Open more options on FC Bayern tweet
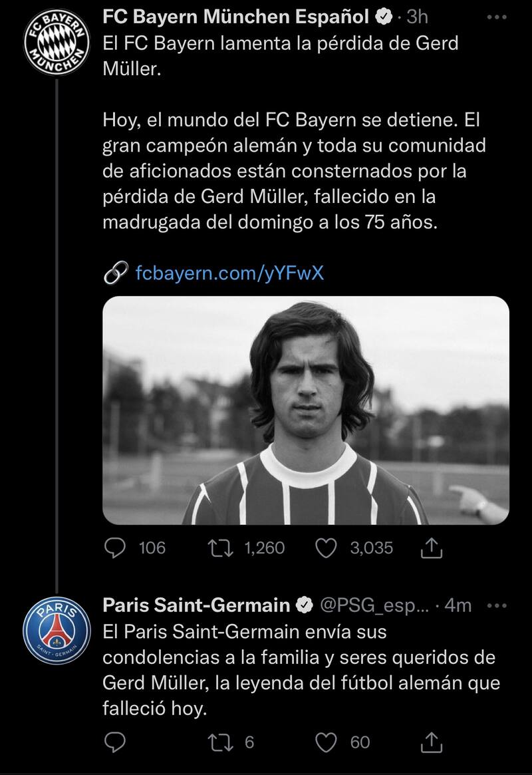This screenshot has height=775, width=532. 497,17
